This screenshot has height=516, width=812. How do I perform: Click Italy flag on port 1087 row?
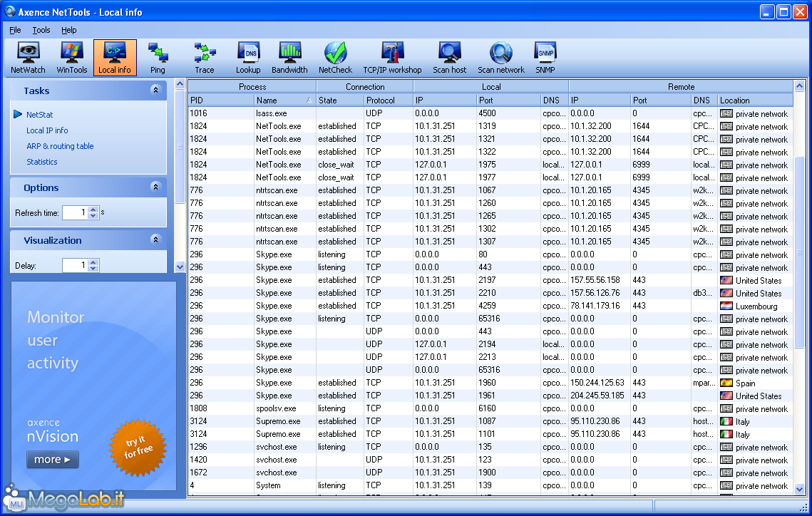(x=726, y=421)
